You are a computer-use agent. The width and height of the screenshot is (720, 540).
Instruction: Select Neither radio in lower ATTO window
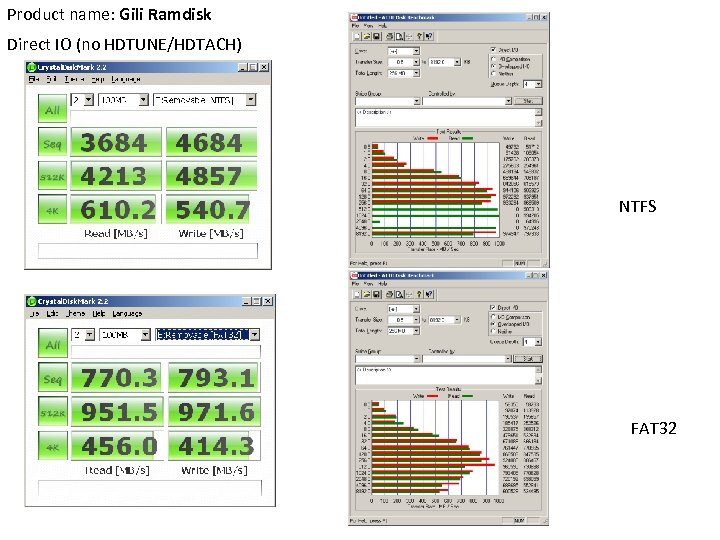493,331
